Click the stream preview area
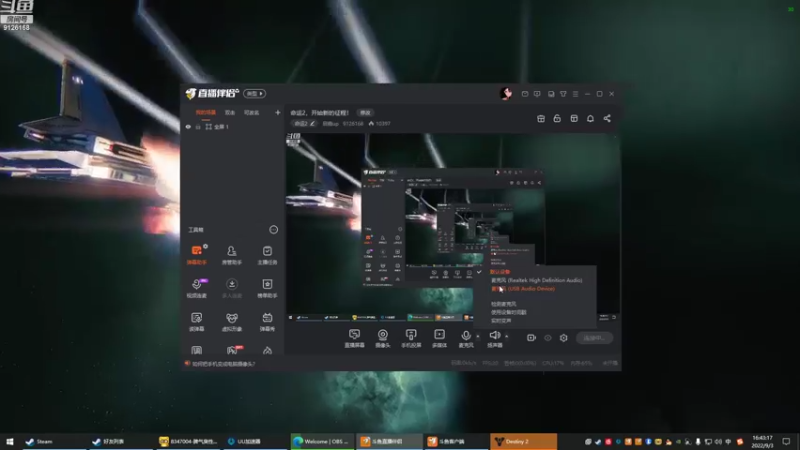 coord(453,227)
